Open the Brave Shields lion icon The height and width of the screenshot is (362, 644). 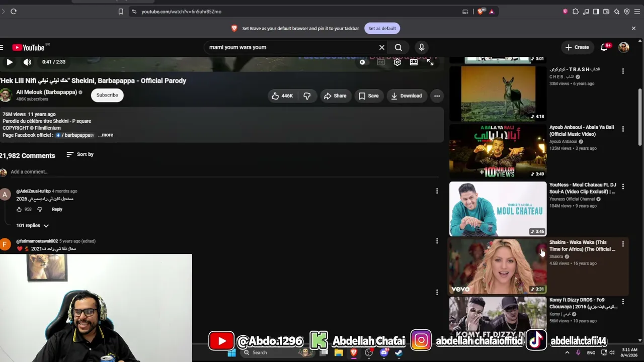pos(481,12)
